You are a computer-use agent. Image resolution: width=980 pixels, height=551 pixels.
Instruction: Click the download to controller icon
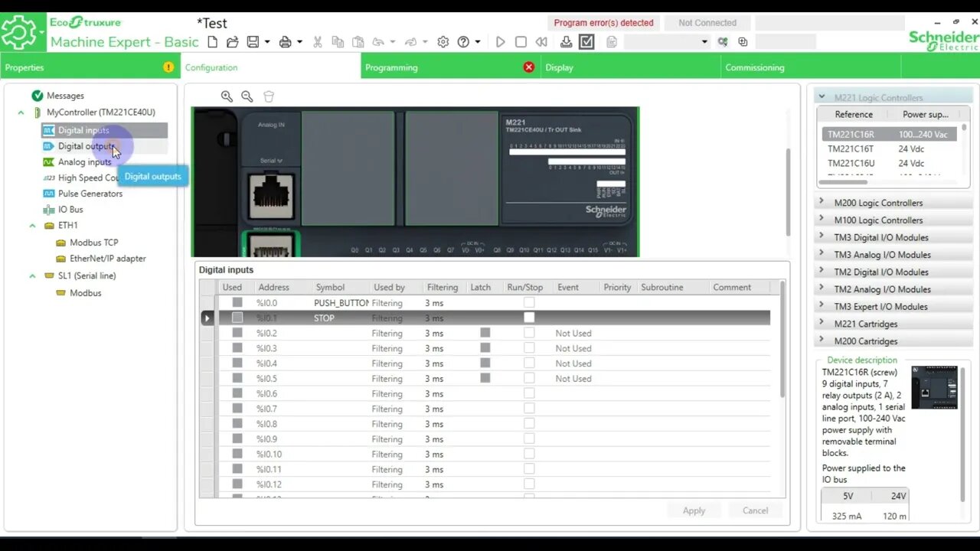(x=567, y=42)
